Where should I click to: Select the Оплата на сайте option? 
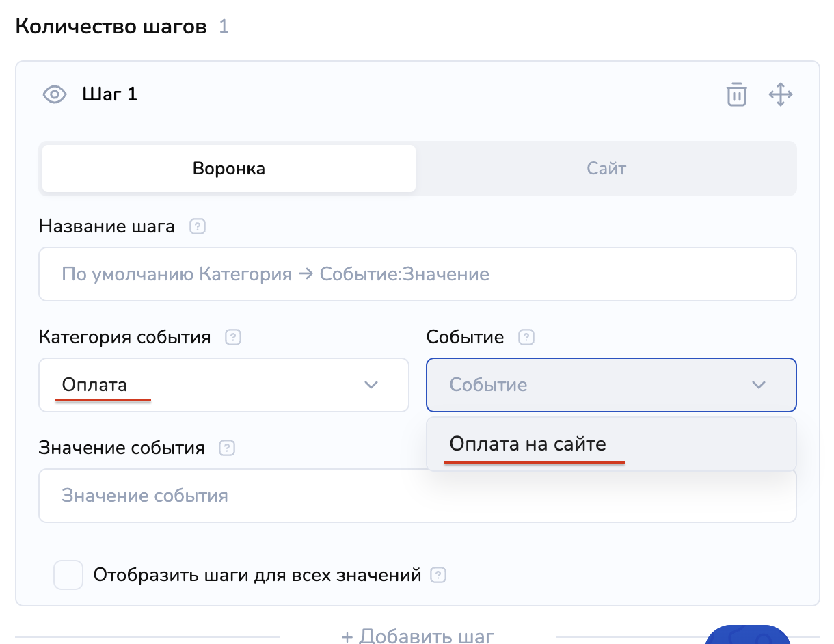pos(528,444)
